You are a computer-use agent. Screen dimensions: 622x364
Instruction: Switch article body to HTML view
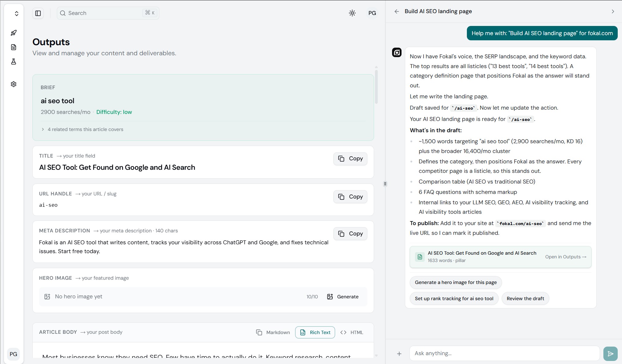coord(351,332)
